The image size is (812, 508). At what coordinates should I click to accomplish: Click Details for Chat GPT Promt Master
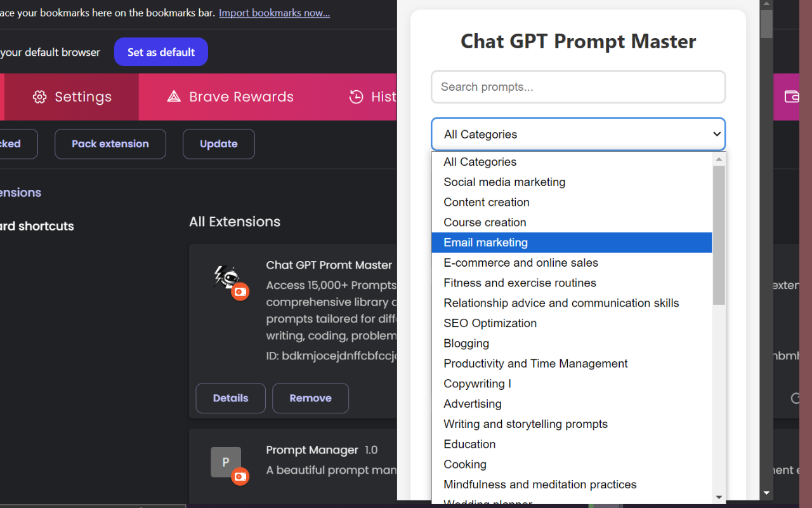tap(230, 398)
